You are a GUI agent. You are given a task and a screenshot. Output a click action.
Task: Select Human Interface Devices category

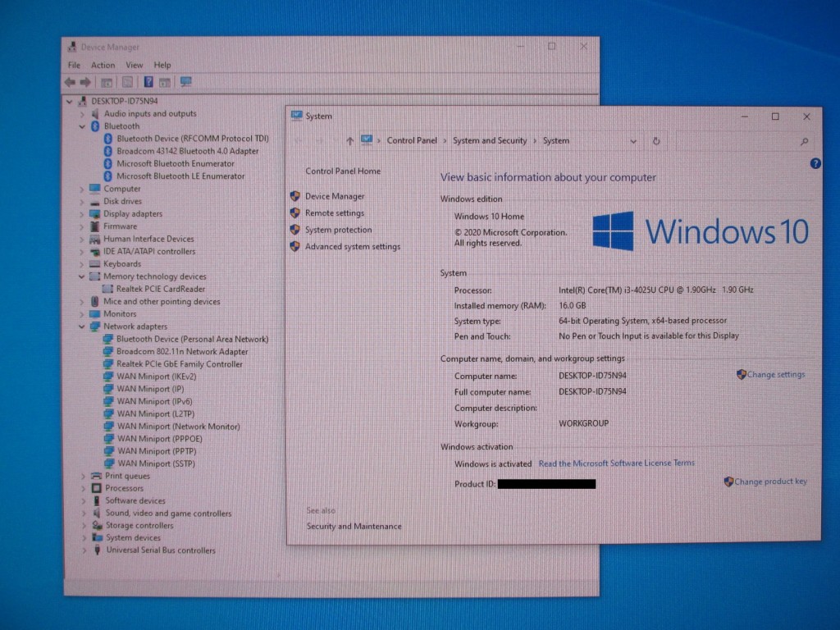pos(148,239)
